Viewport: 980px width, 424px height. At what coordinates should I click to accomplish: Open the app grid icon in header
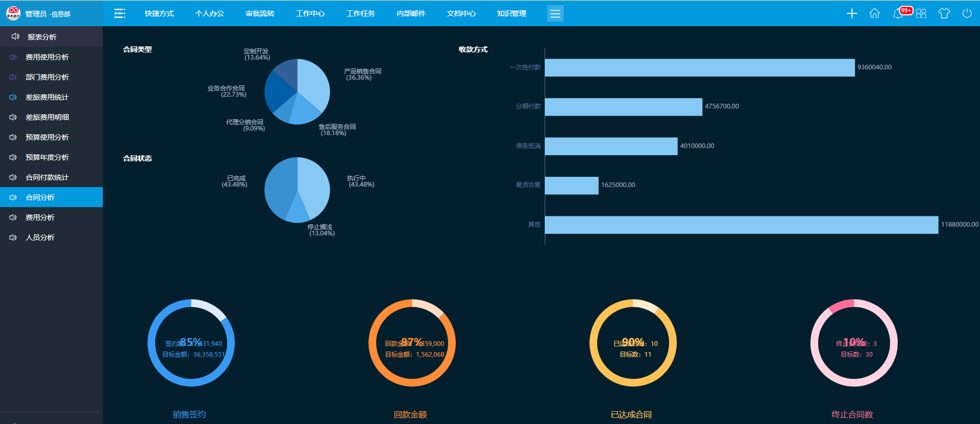coord(921,13)
